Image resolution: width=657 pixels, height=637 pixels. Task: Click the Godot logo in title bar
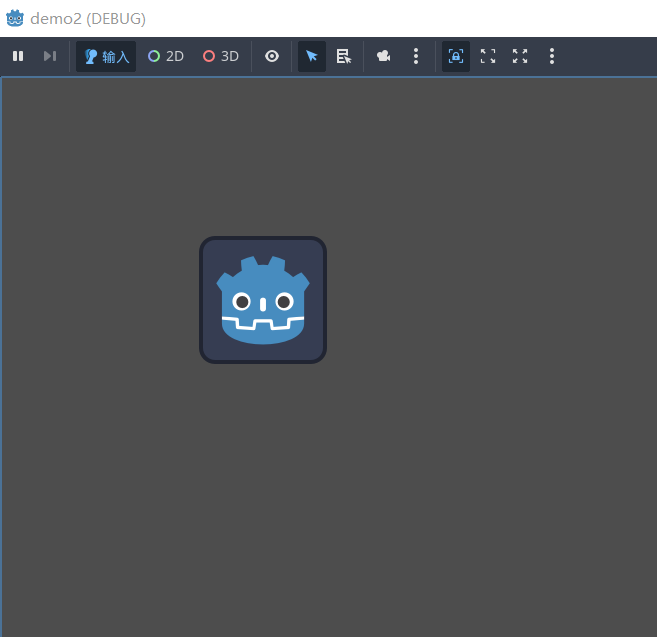pyautogui.click(x=15, y=18)
